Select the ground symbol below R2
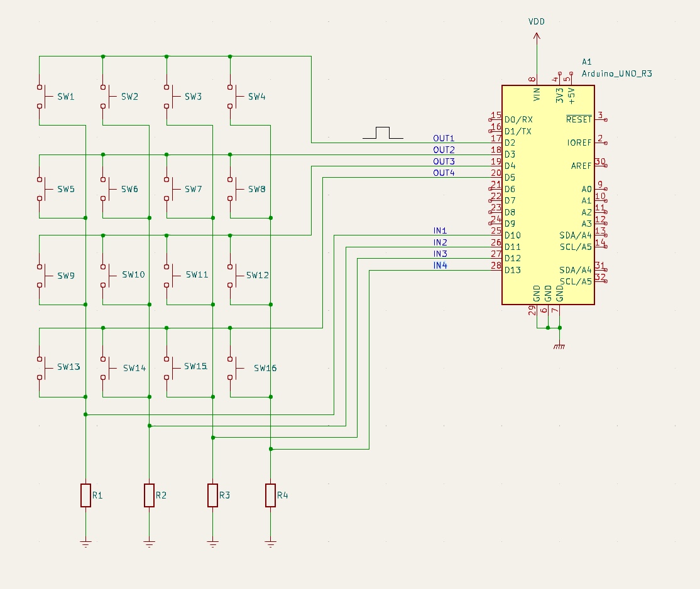The width and height of the screenshot is (700, 589). click(149, 543)
